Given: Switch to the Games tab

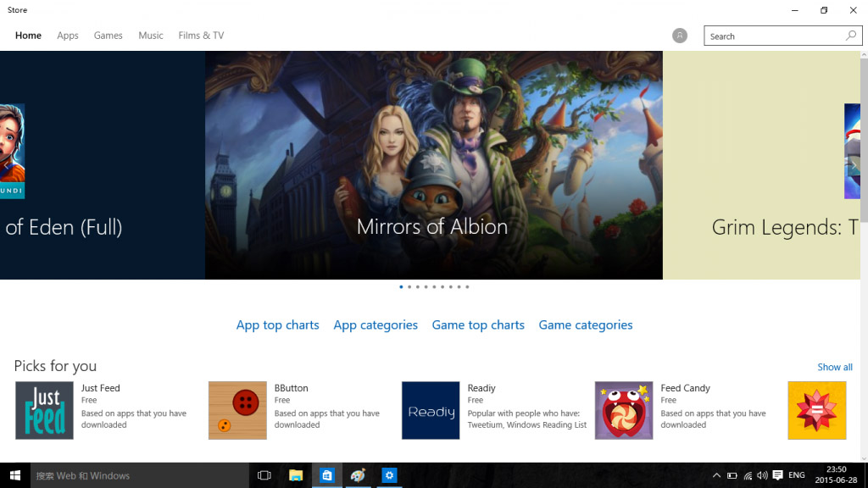Looking at the screenshot, I should click(x=108, y=36).
